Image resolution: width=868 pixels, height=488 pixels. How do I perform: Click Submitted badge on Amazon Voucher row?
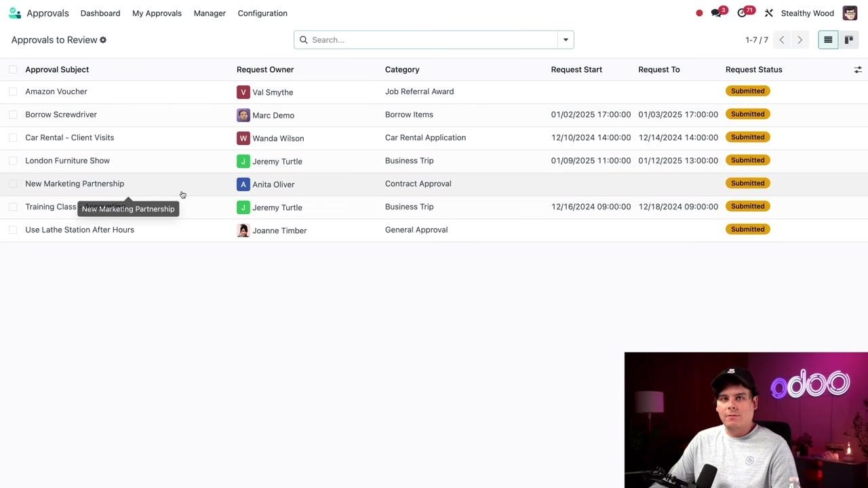(x=747, y=91)
